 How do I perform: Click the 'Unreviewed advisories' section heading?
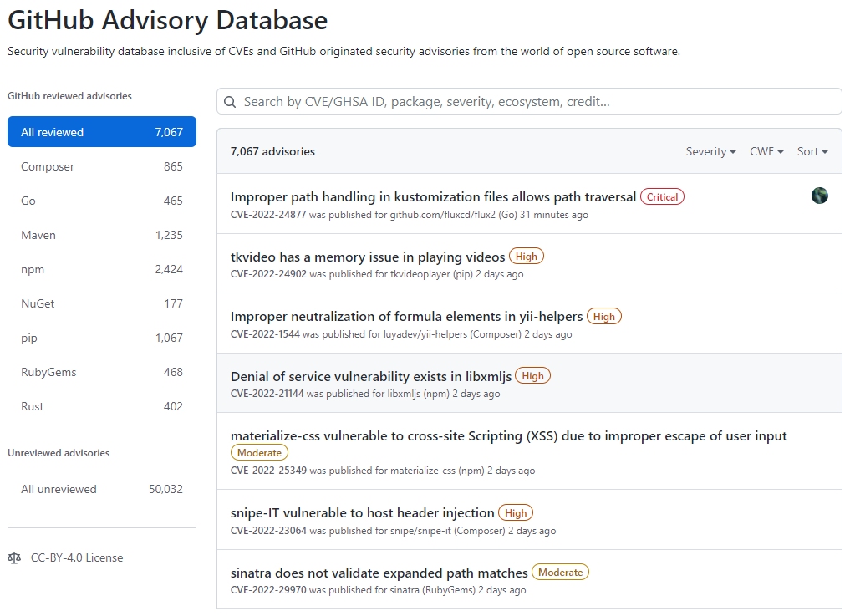coord(59,453)
